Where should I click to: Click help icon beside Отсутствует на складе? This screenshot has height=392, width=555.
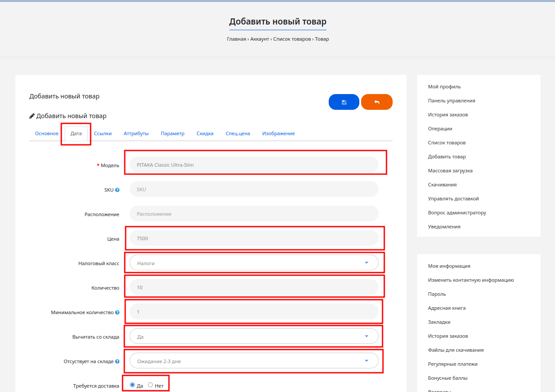pyautogui.click(x=117, y=361)
